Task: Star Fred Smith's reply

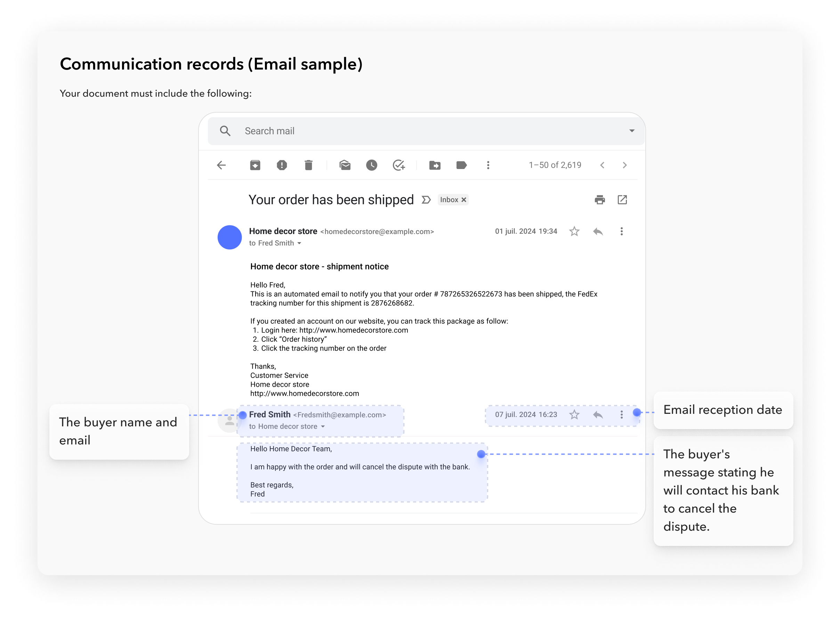Action: click(574, 415)
